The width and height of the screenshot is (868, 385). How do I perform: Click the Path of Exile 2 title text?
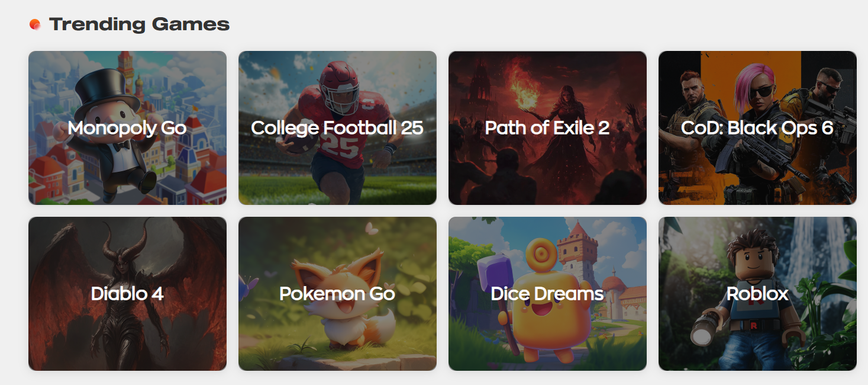click(547, 128)
